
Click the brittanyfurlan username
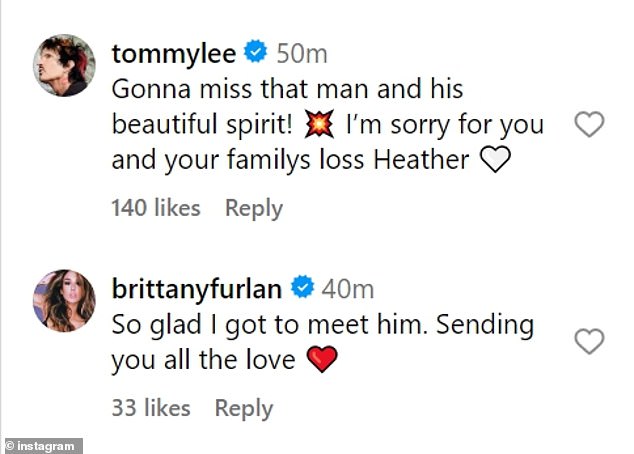197,289
